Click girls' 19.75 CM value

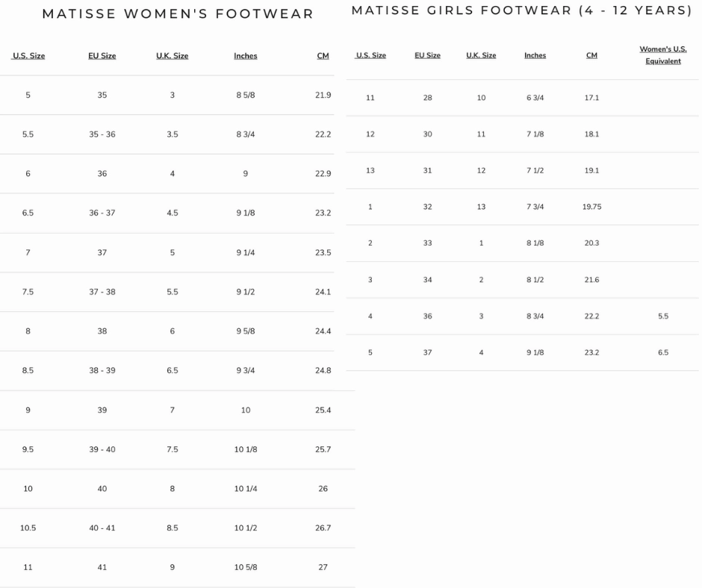pos(591,207)
